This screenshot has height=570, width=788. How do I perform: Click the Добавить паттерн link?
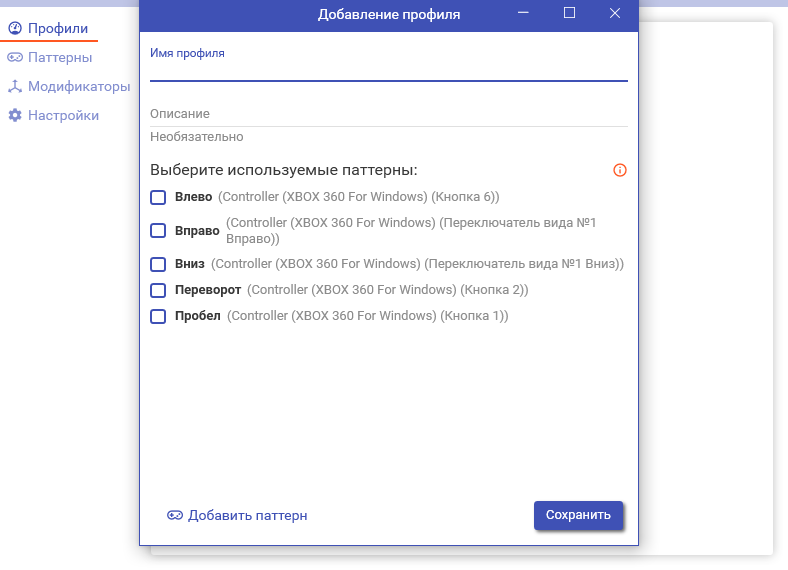247,516
